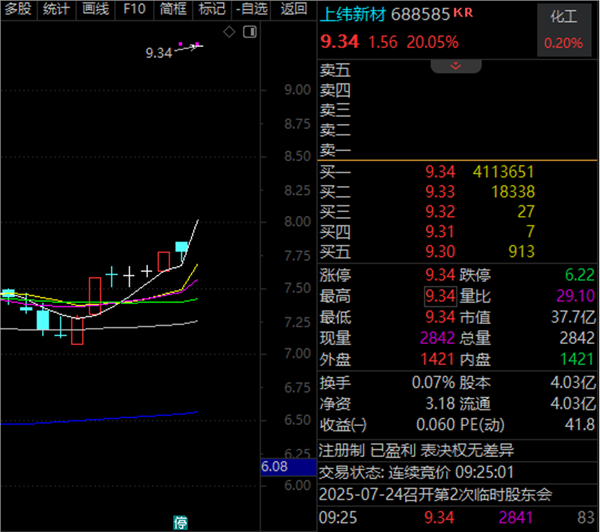Click the 买五 volume 913
This screenshot has height=532, width=600.
(521, 252)
